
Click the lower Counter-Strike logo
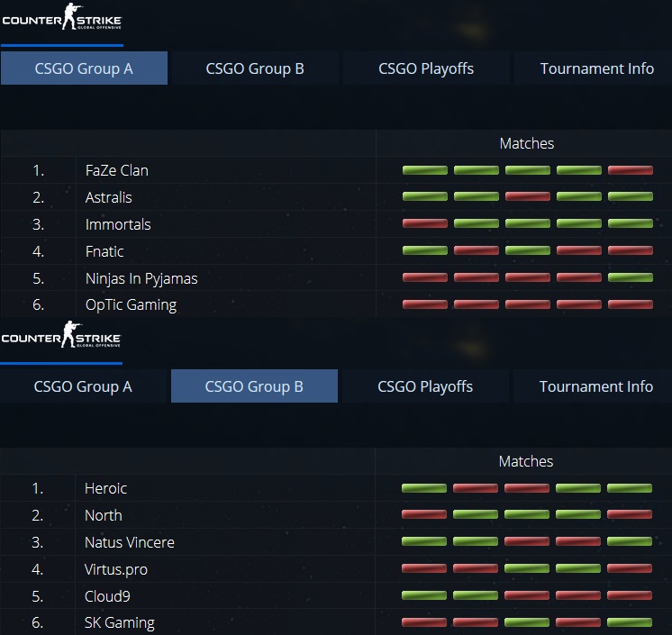61,335
